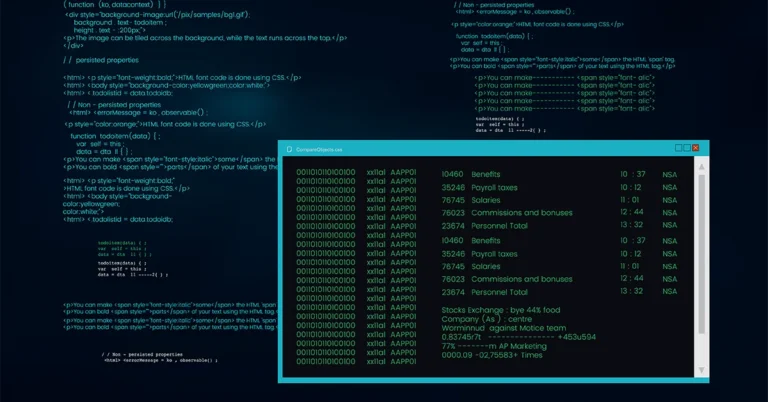Click the 'Worminnud against Motice team' text

(x=501, y=329)
